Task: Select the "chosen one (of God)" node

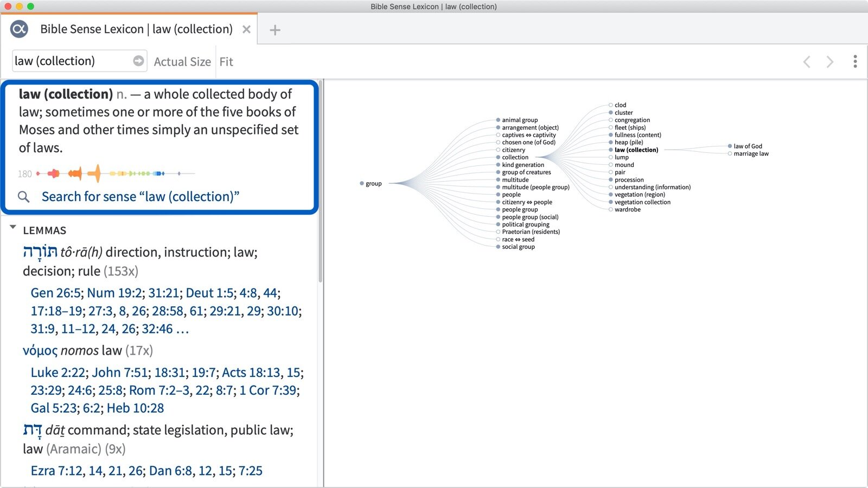Action: click(526, 142)
